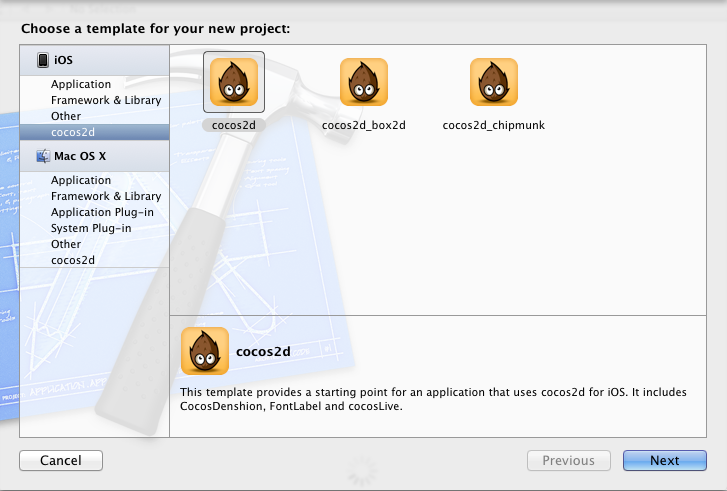Click the Previous button
The image size is (727, 491).
pyautogui.click(x=568, y=460)
